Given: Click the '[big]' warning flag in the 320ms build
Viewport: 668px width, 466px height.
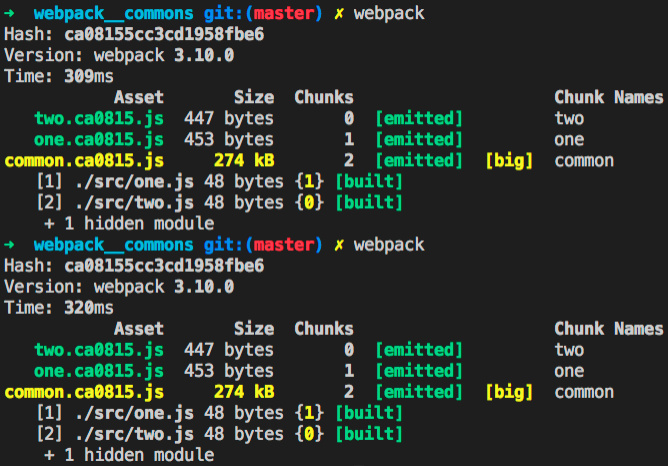Looking at the screenshot, I should point(509,392).
